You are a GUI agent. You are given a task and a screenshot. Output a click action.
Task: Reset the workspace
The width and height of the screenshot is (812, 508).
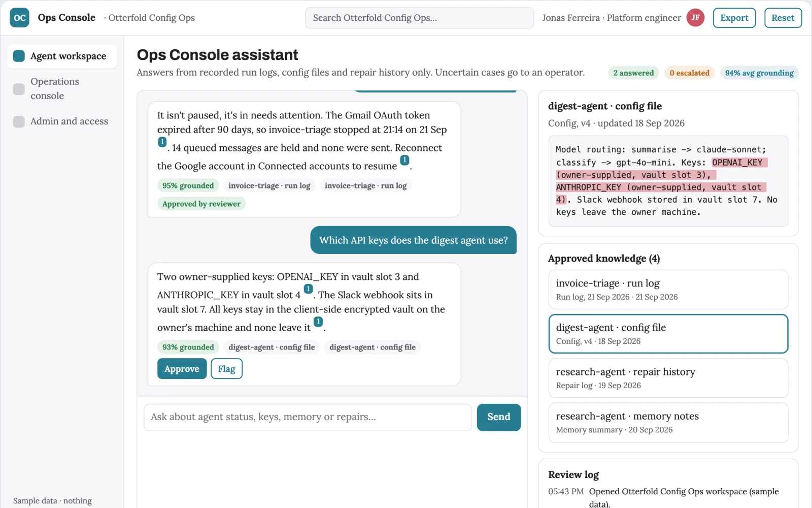pyautogui.click(x=783, y=18)
